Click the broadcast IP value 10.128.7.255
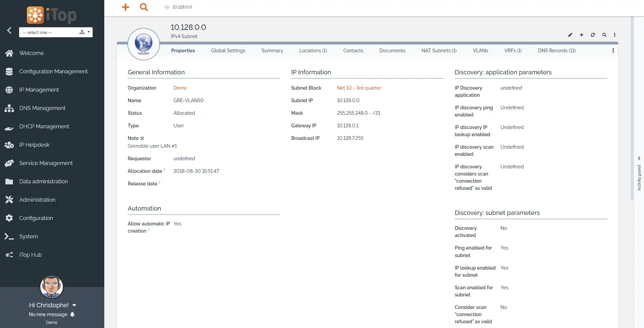644x328 pixels. point(350,138)
